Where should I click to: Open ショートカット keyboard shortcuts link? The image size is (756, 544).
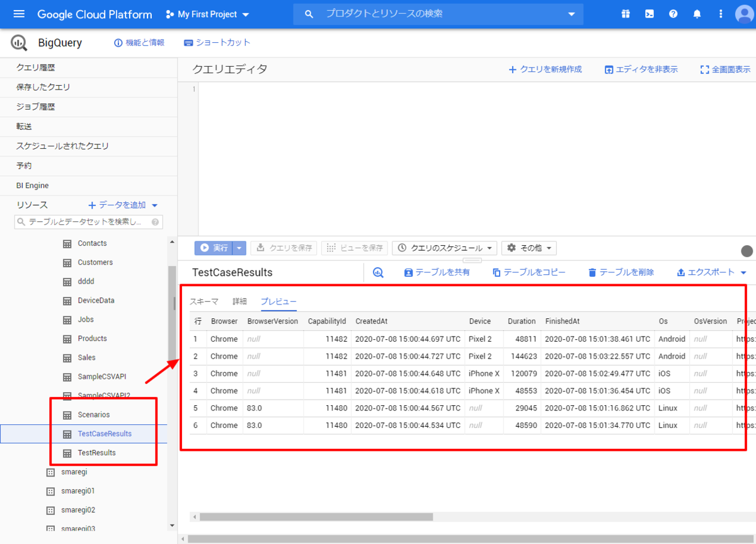tap(217, 42)
